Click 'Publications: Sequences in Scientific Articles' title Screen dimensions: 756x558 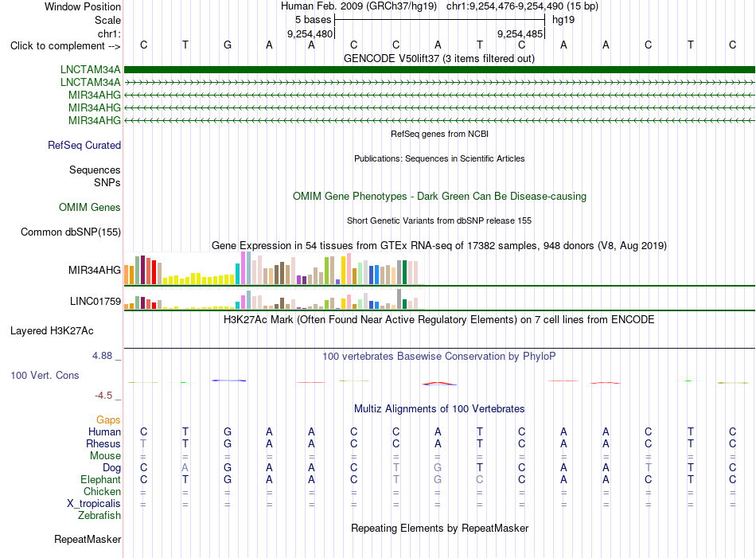pos(439,158)
